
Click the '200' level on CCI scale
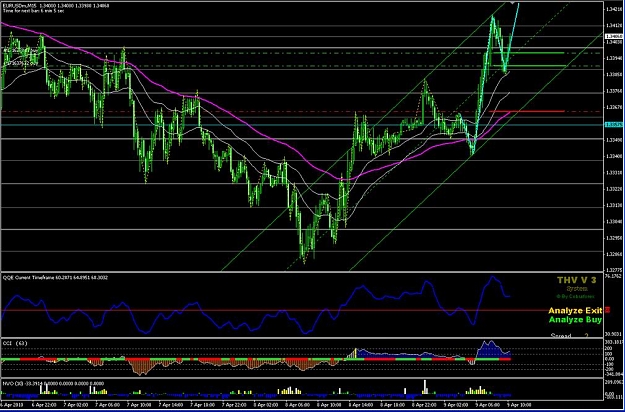609,348
